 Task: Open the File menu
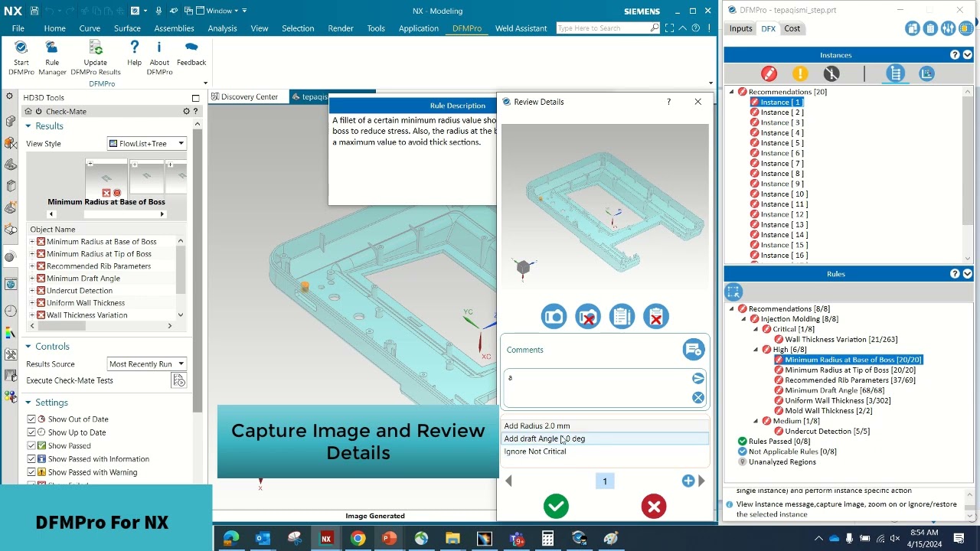tap(18, 28)
